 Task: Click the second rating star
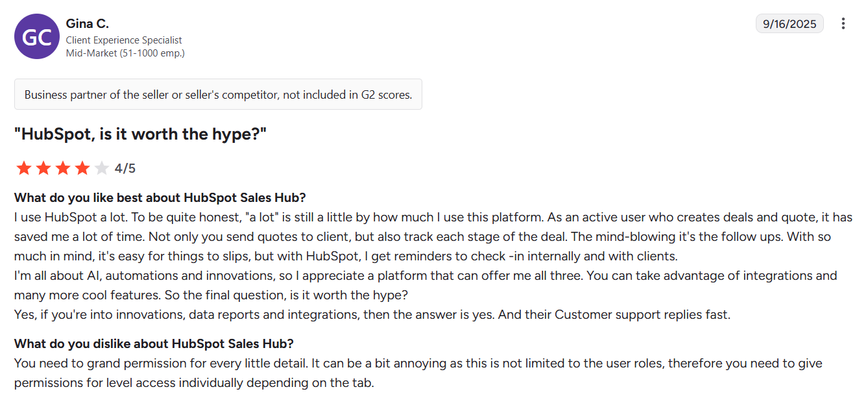(x=43, y=169)
